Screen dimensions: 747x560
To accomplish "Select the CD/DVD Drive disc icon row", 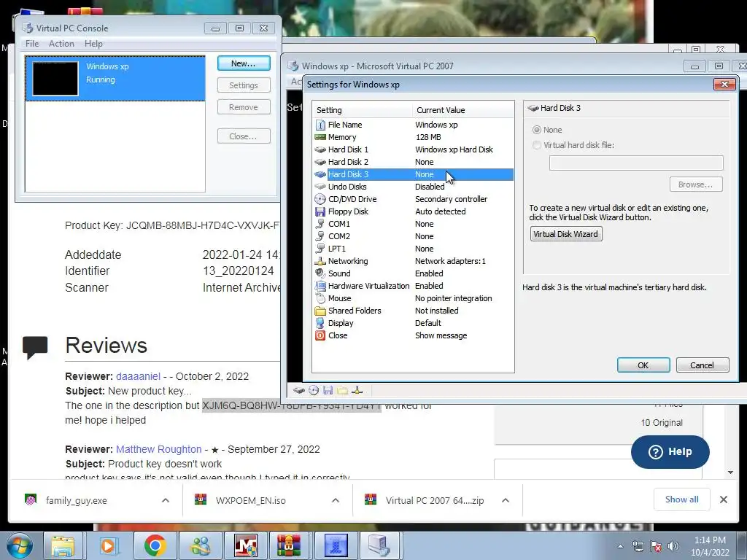I will [x=414, y=199].
